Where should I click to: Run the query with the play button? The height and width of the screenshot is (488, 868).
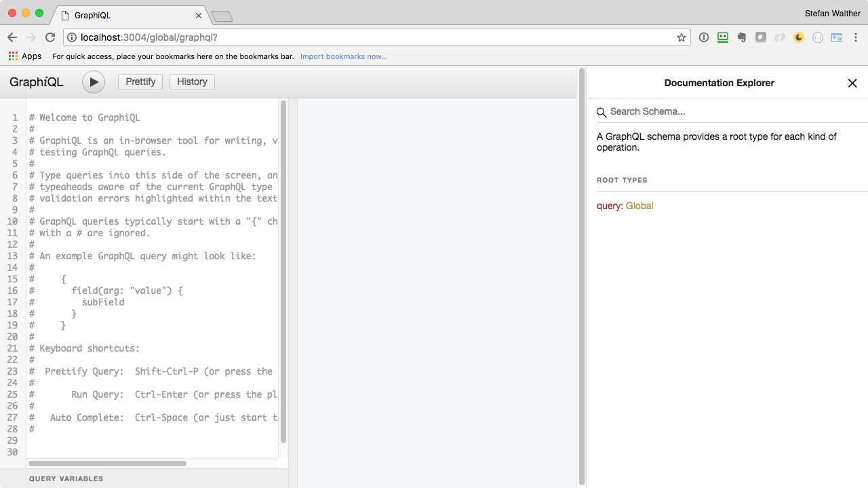click(x=94, y=82)
